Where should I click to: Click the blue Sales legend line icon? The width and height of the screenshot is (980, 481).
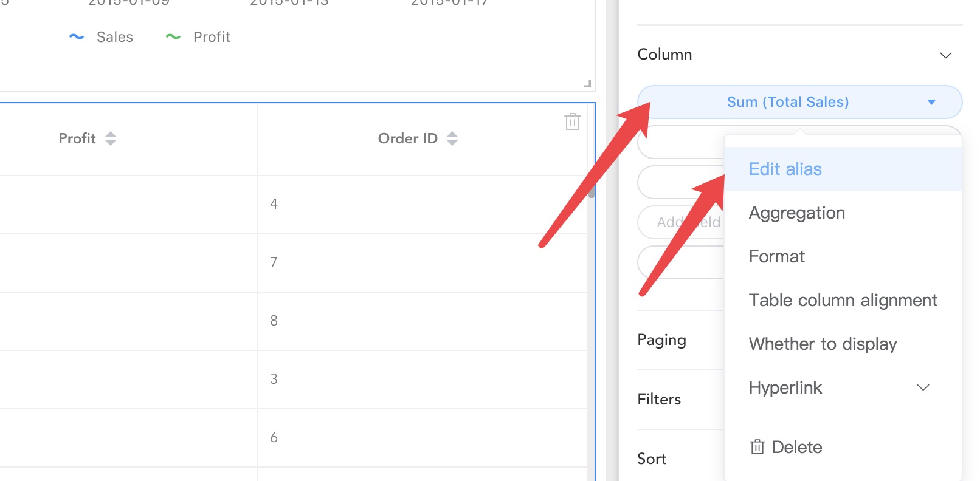[x=77, y=37]
